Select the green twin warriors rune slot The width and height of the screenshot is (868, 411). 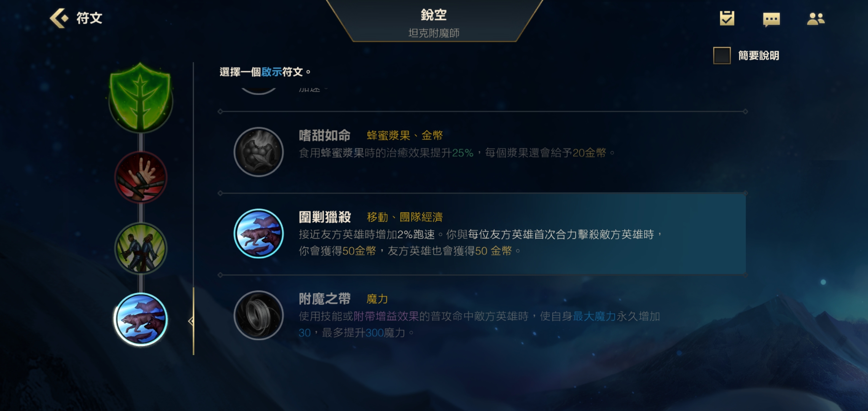click(141, 249)
